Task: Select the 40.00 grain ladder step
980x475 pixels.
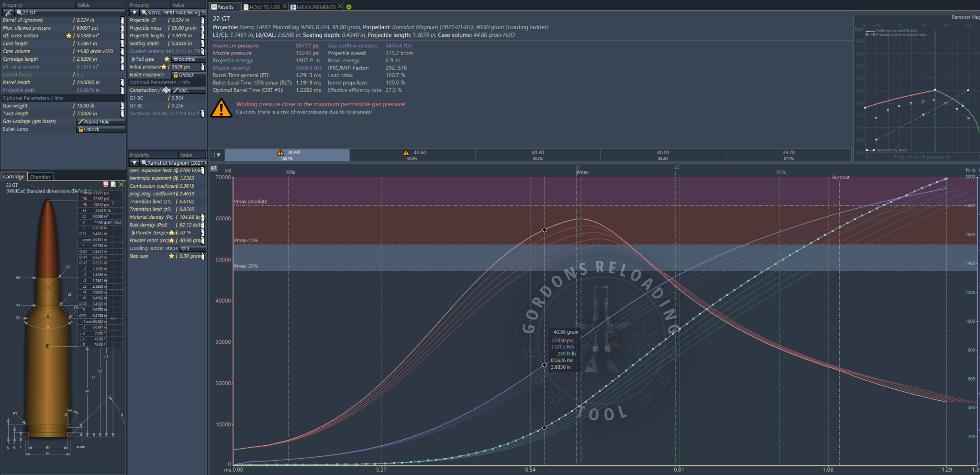Action: tap(663, 155)
